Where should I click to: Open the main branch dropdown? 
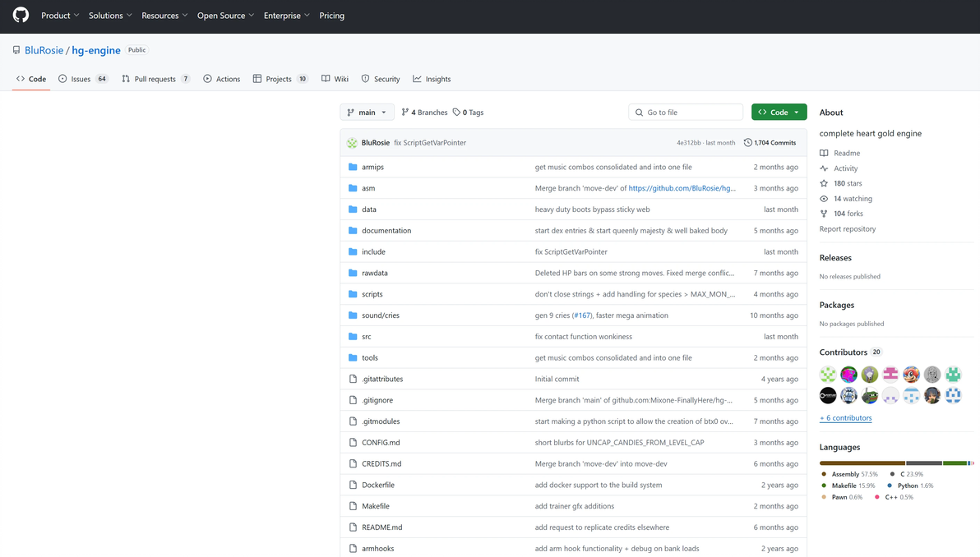pos(367,113)
